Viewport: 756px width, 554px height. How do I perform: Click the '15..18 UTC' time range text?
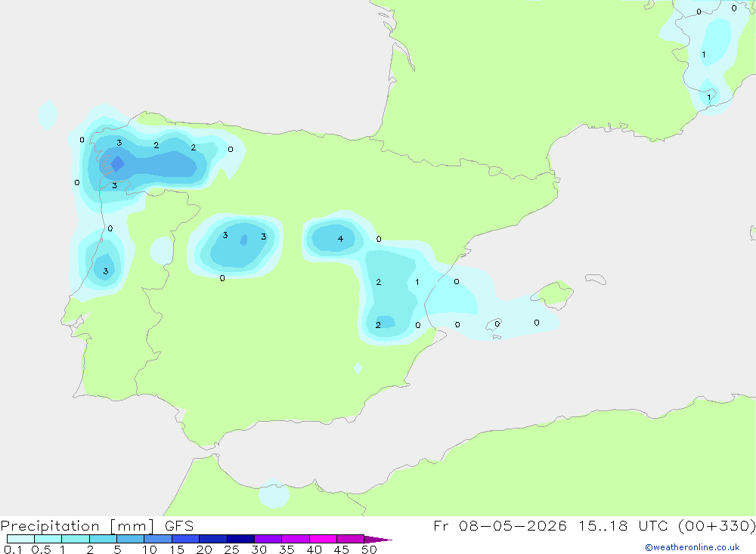click(625, 526)
